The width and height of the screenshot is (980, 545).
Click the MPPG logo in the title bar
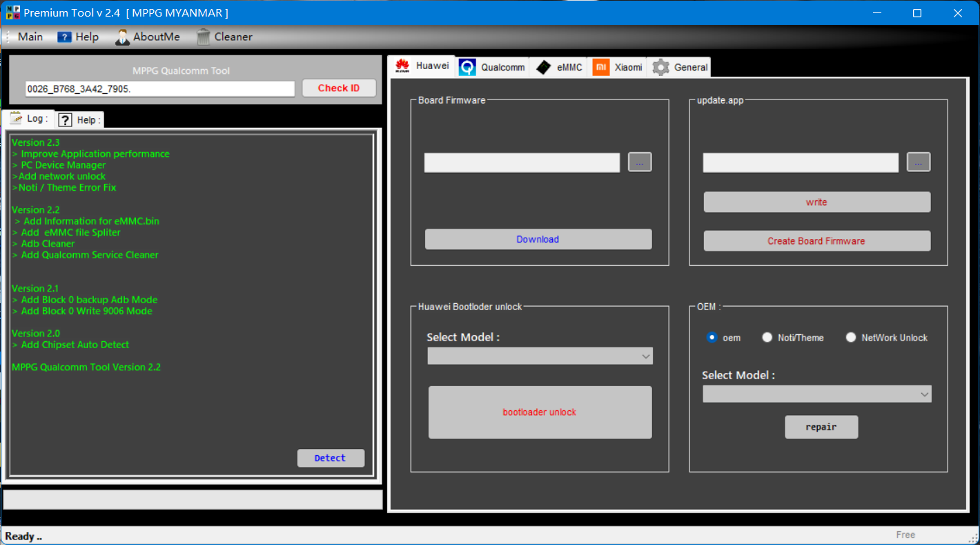[x=12, y=12]
